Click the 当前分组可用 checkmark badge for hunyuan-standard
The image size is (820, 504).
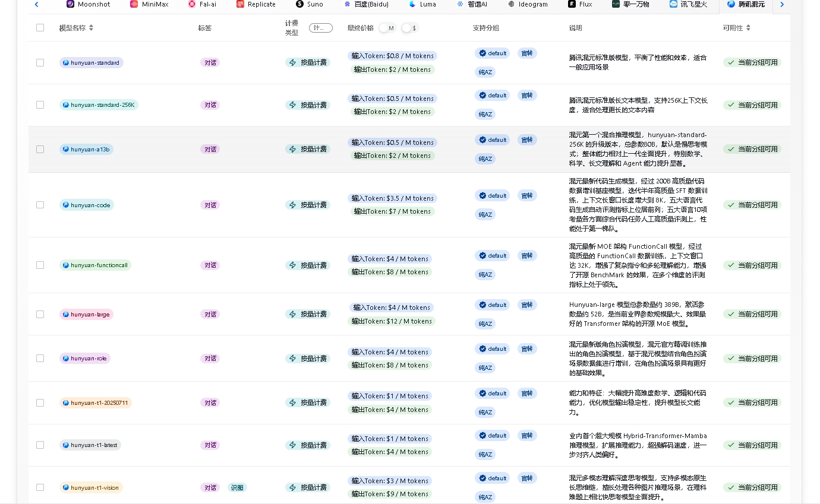point(752,62)
